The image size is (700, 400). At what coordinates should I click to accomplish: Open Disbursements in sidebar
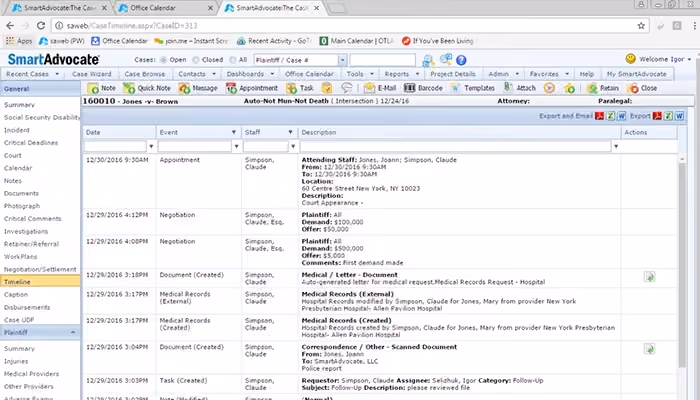27,308
